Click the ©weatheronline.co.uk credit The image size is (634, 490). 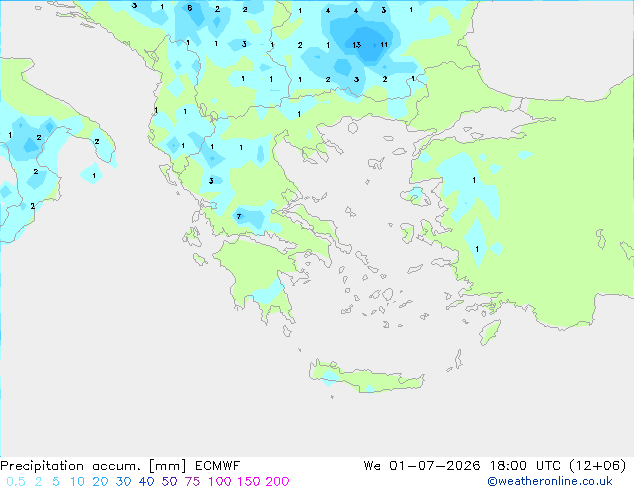(x=550, y=481)
